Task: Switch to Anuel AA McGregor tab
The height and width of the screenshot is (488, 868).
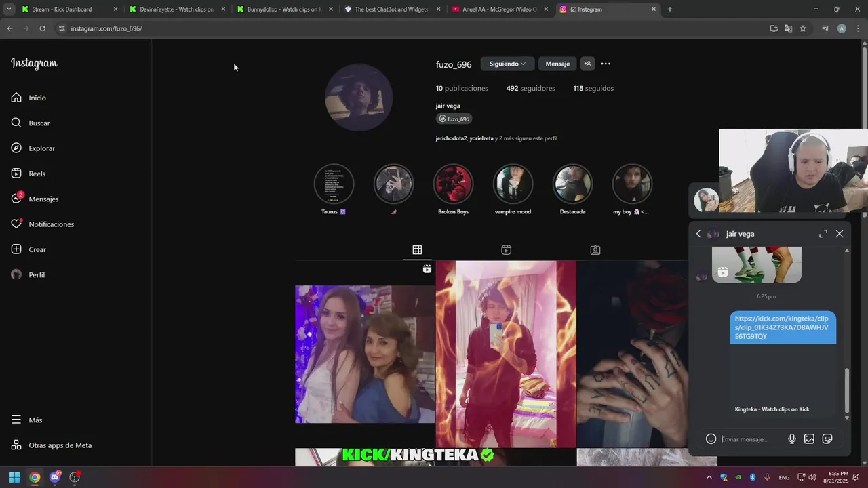Action: [500, 9]
